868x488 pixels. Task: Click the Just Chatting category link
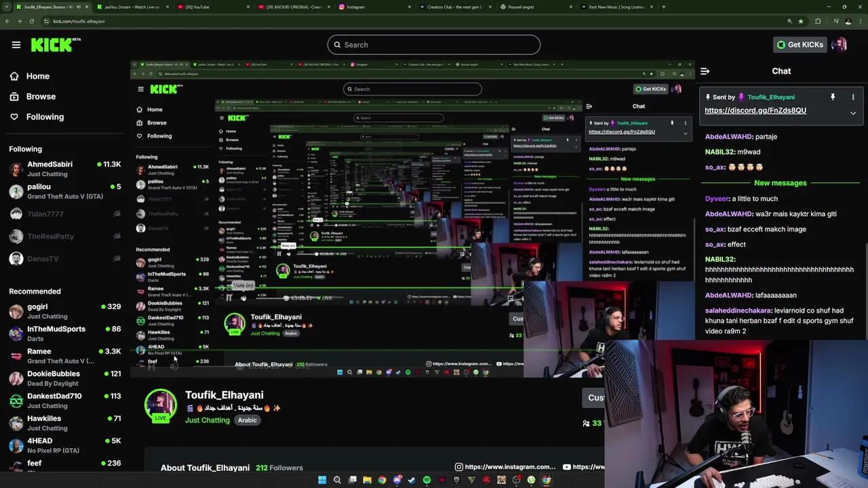pos(208,420)
